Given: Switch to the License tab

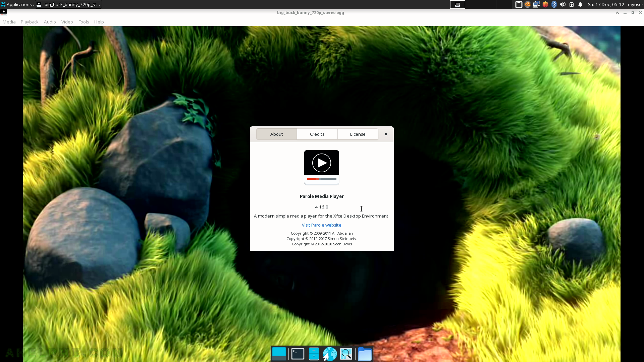Looking at the screenshot, I should [x=358, y=134].
